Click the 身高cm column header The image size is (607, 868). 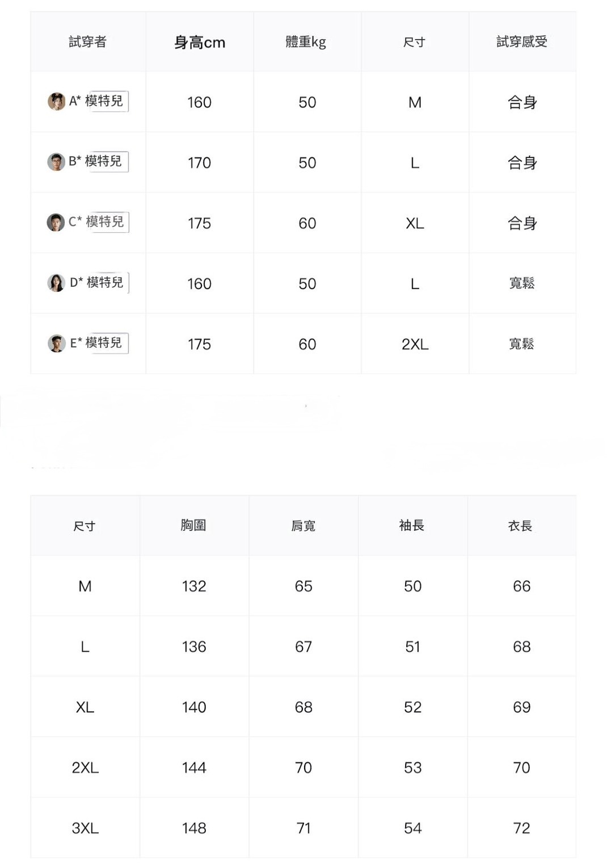click(200, 43)
